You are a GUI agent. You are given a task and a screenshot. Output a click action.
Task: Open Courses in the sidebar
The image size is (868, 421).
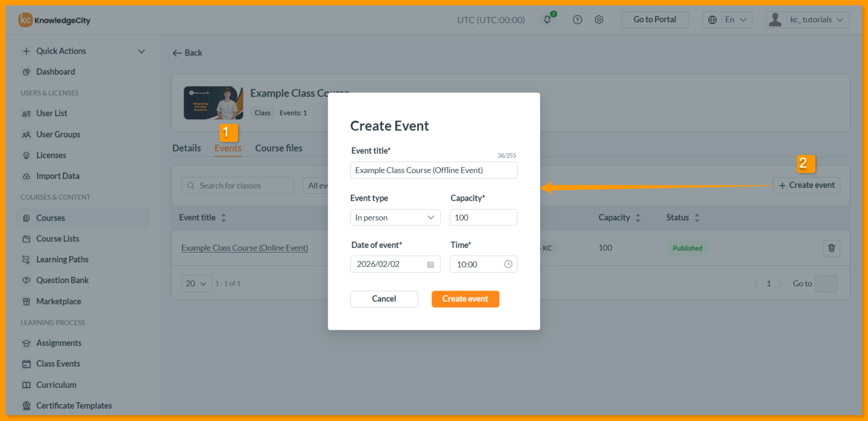tap(84, 218)
